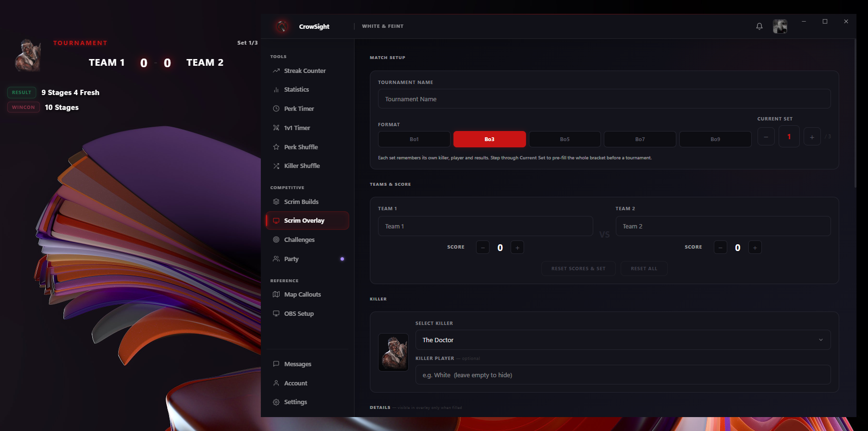Increase the current set number
Screen dimensions: 868x431
[x=812, y=137]
